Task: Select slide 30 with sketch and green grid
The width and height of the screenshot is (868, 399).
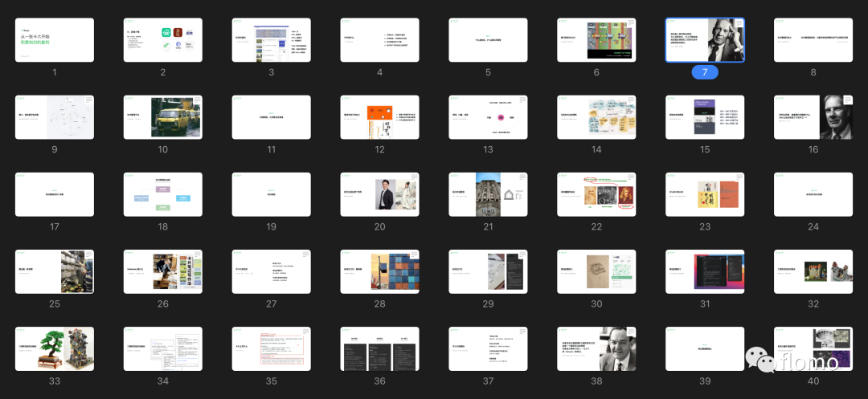Action: (596, 271)
